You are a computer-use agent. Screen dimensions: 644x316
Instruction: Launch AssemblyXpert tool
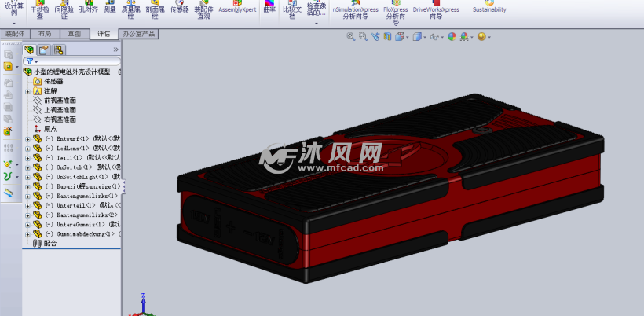coord(237,6)
